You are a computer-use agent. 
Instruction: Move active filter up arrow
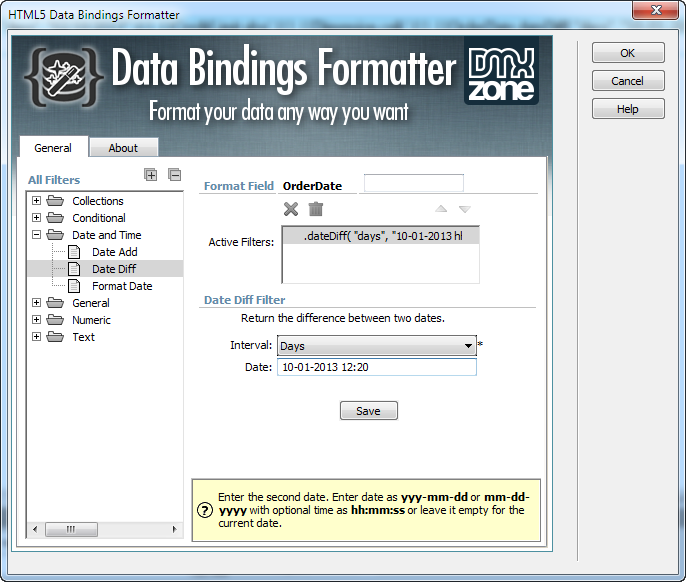(x=441, y=209)
